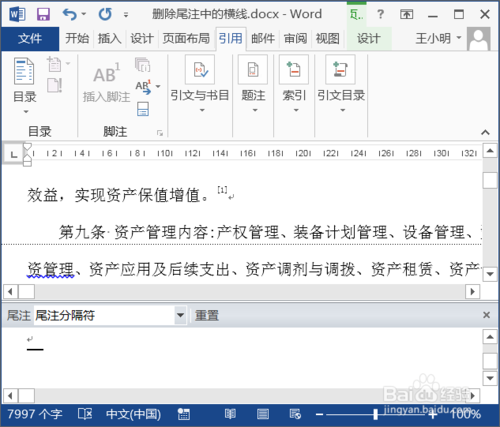Open the 文件 tab
The width and height of the screenshot is (500, 427).
pyautogui.click(x=30, y=39)
